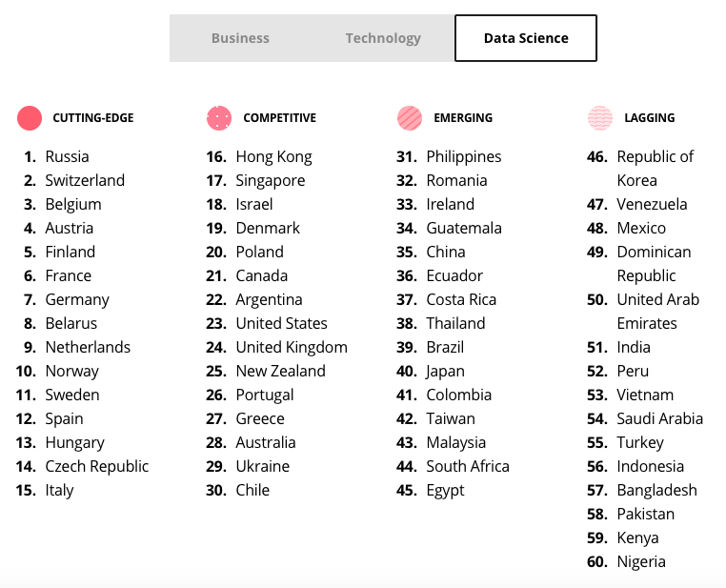Click Hong Kong at rank 16

pos(273,156)
